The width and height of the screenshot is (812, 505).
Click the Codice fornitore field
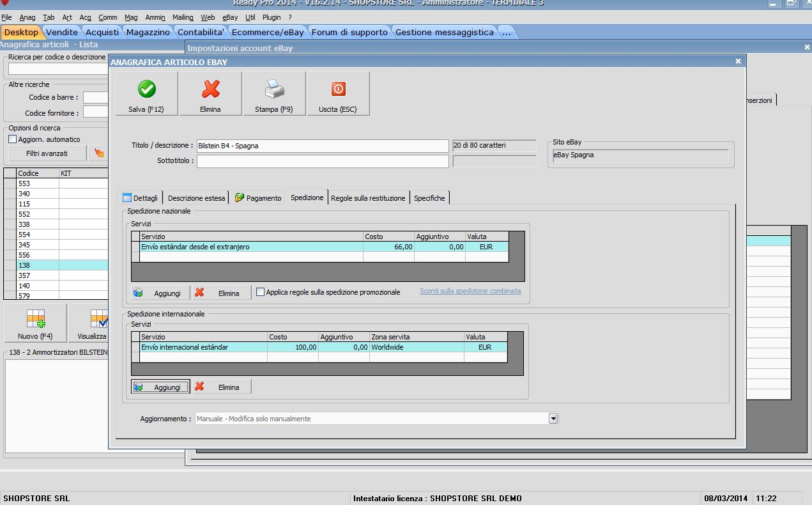tap(96, 113)
